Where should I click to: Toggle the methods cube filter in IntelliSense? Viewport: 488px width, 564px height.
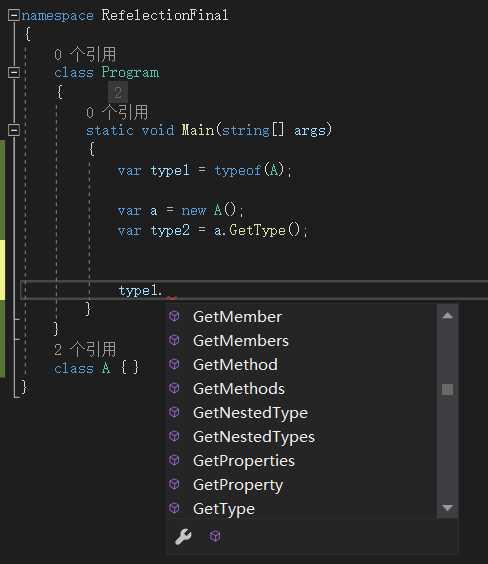[x=215, y=536]
